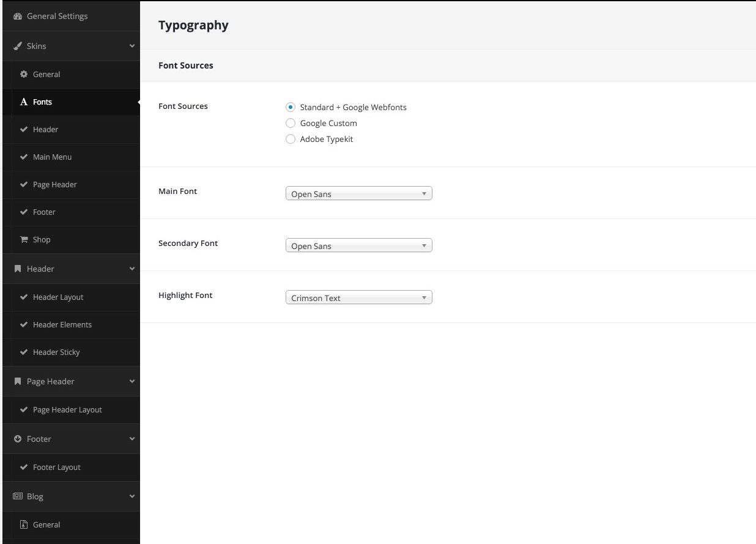Open the Secondary Font dropdown

pyautogui.click(x=358, y=246)
